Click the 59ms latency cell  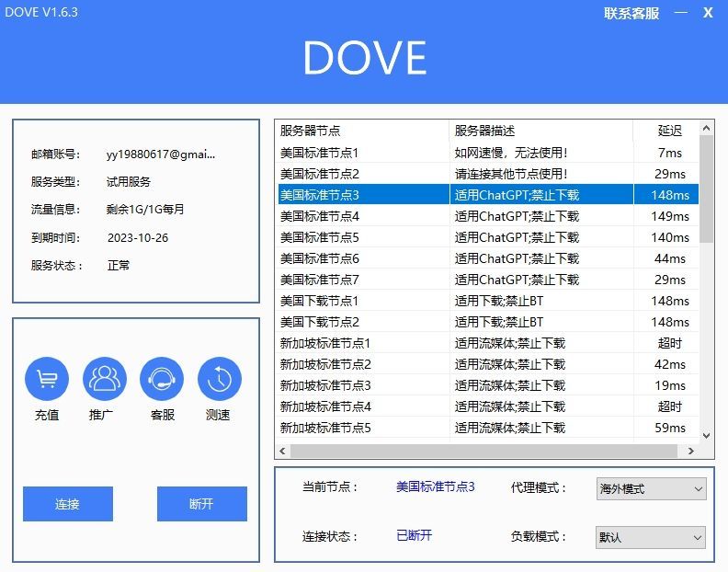670,428
